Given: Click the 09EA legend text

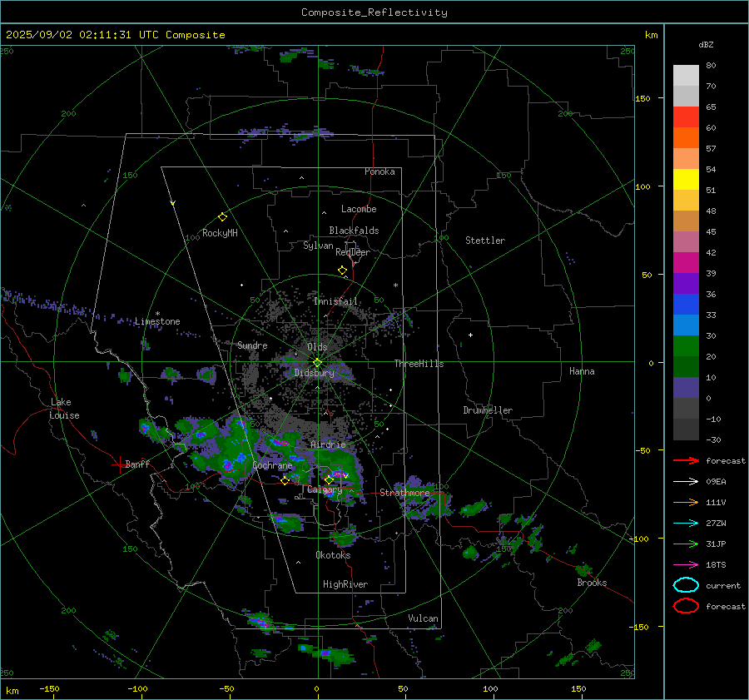Looking at the screenshot, I should tap(716, 482).
